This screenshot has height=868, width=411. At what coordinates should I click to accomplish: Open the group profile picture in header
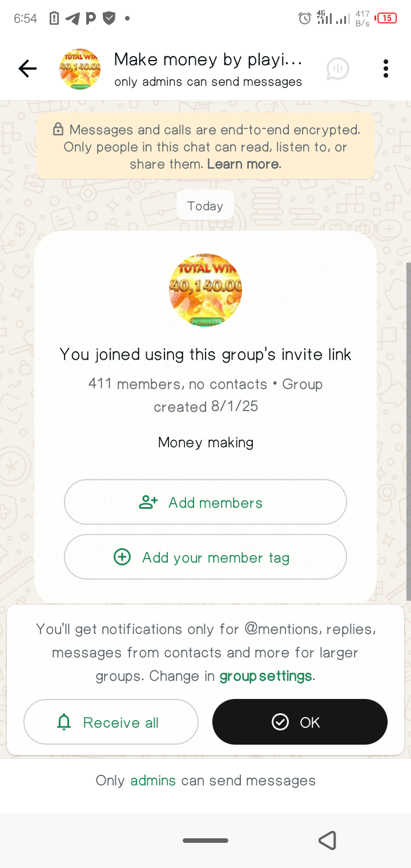point(80,69)
